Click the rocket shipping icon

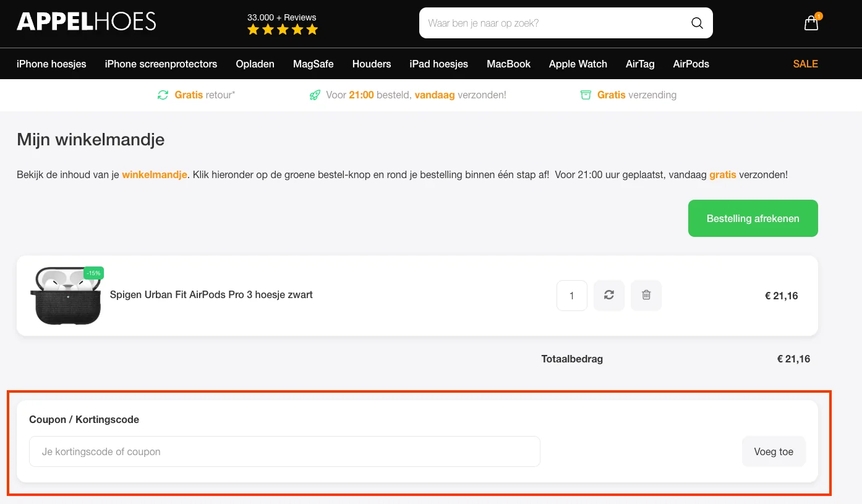coord(315,95)
